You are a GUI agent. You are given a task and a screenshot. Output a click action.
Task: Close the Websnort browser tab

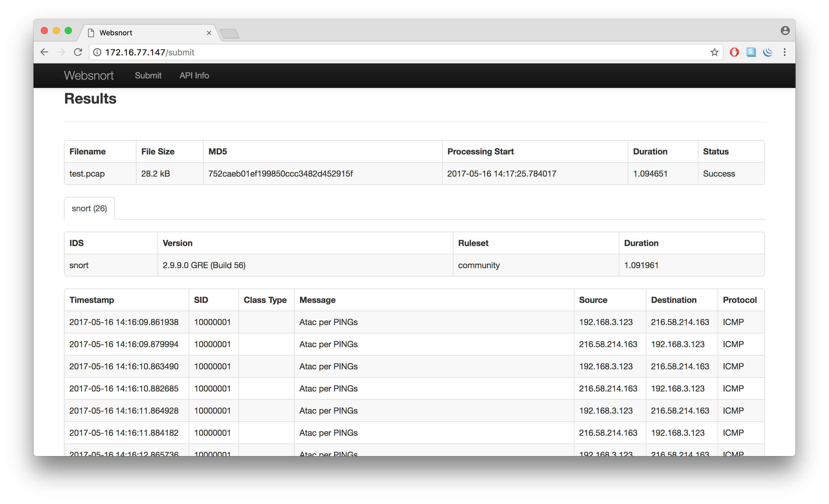[209, 33]
